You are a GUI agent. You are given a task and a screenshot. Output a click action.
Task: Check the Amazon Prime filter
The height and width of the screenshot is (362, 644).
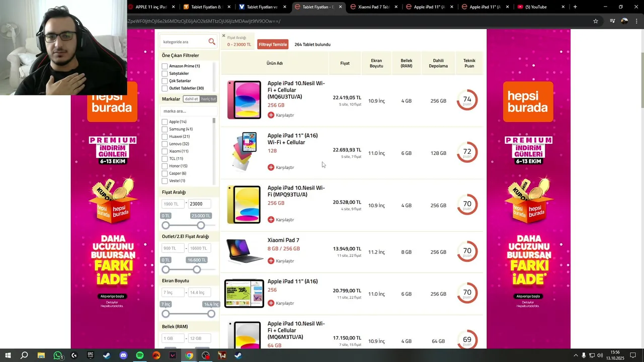(x=165, y=66)
